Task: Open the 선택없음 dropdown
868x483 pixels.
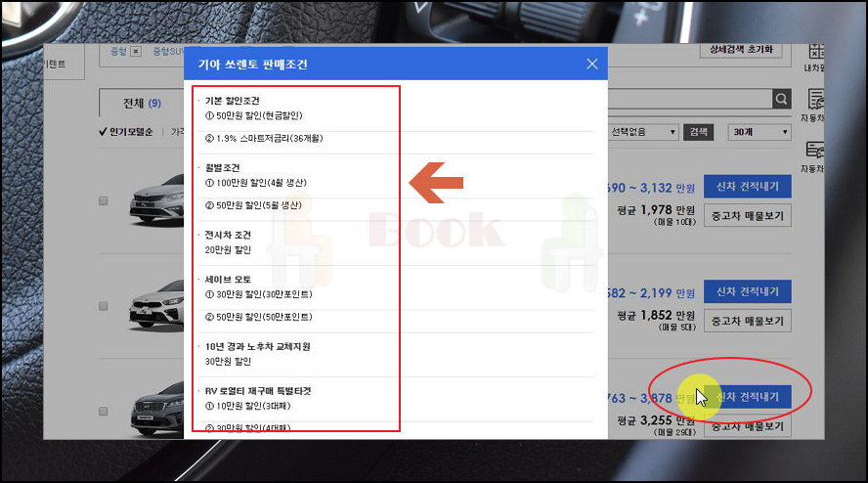Action: pyautogui.click(x=643, y=132)
